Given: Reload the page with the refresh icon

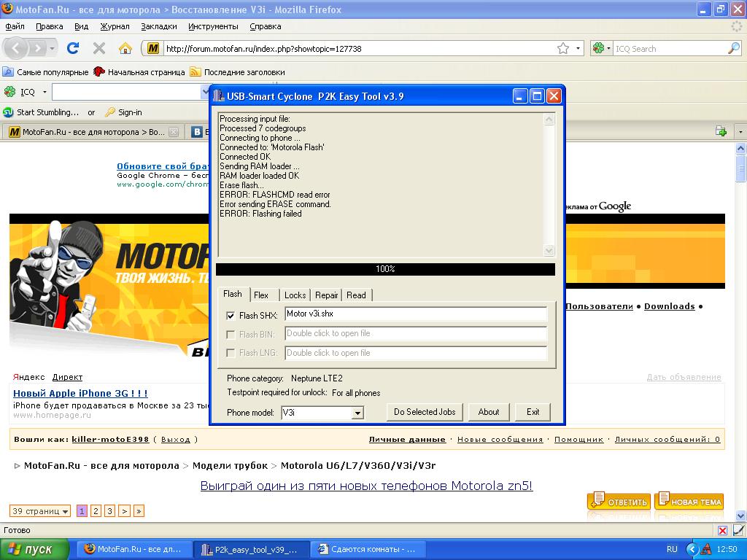Looking at the screenshot, I should tap(73, 48).
